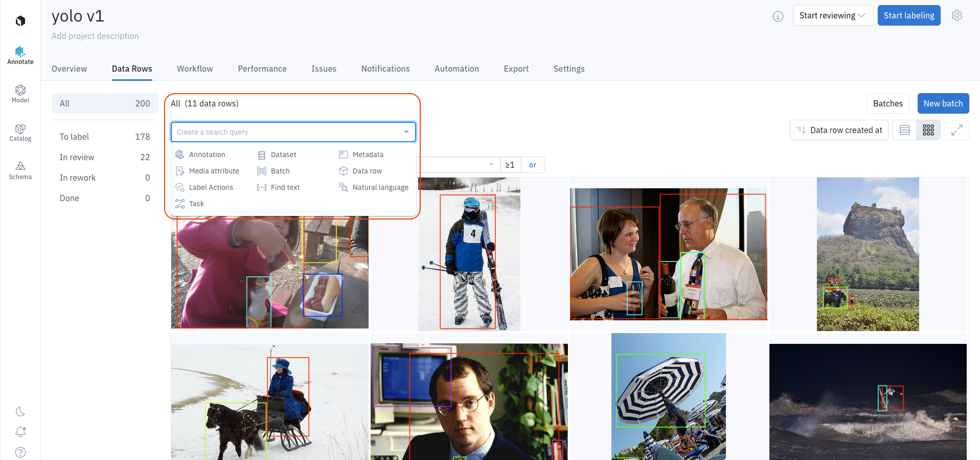Choose the Label Actions filter option

click(x=204, y=187)
